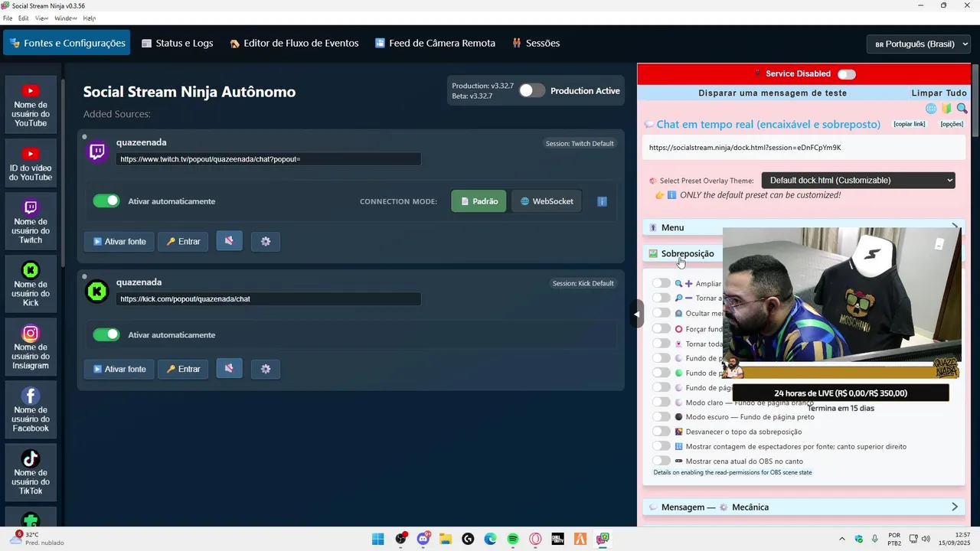Select WebSocket connection mode
980x551 pixels.
click(547, 201)
